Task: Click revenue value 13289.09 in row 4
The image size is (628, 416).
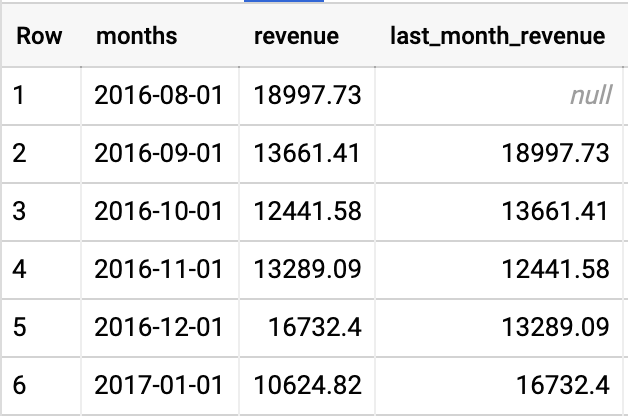Action: pos(307,269)
